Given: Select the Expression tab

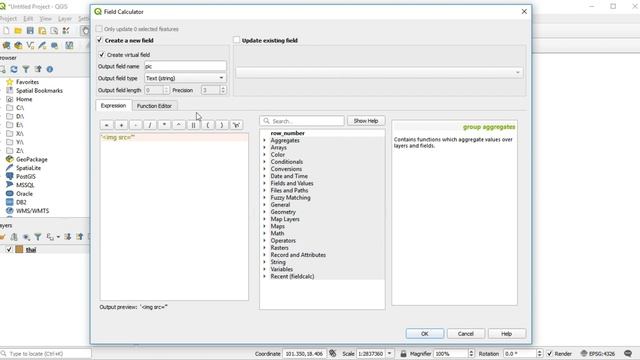Looking at the screenshot, I should tap(113, 105).
